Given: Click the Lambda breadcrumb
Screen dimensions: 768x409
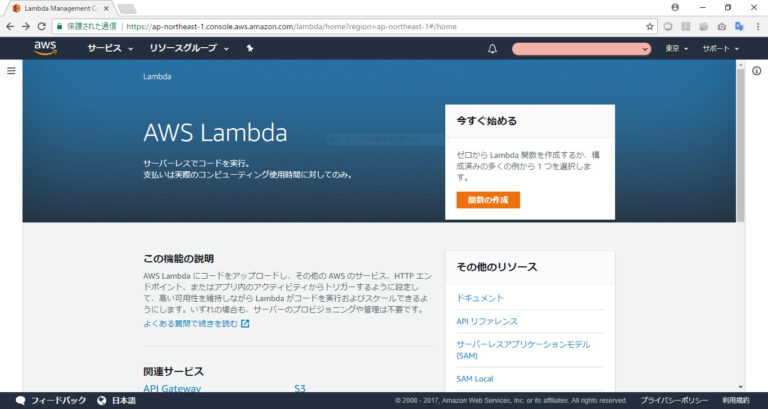Looking at the screenshot, I should click(157, 76).
